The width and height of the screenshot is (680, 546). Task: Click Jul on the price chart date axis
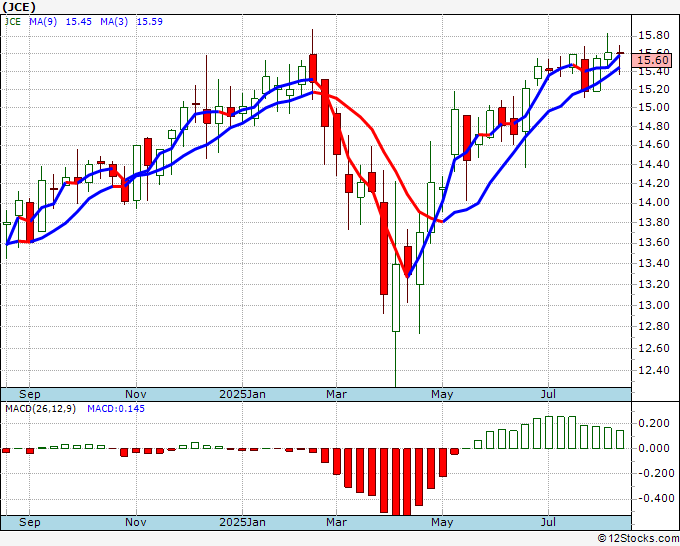coord(548,394)
